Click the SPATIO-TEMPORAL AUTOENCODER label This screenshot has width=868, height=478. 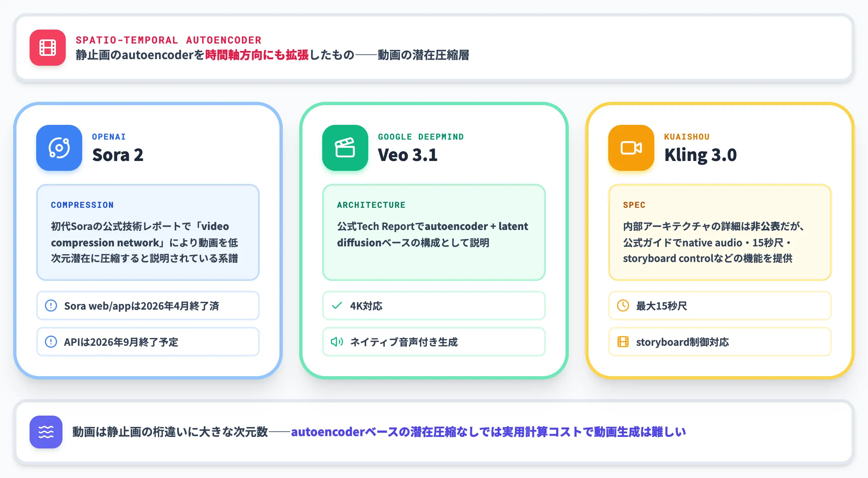pos(169,40)
